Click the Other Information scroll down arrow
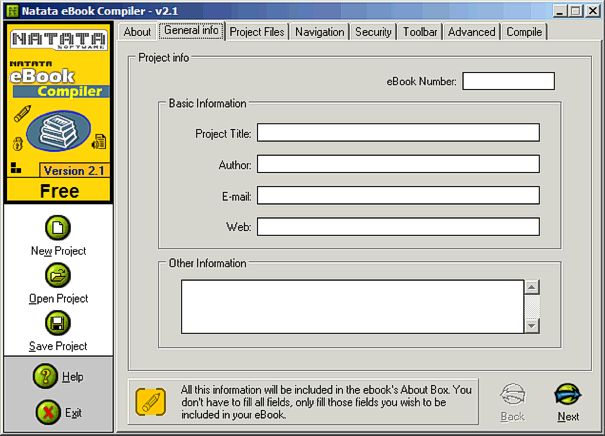 tap(532, 326)
